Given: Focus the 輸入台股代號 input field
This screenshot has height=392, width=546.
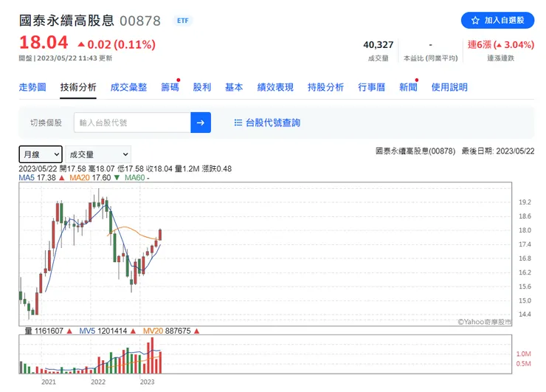Looking at the screenshot, I should pyautogui.click(x=132, y=123).
